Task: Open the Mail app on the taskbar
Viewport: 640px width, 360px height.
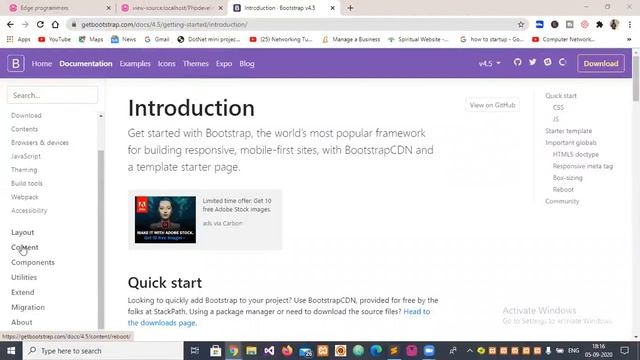Action: (x=305, y=351)
